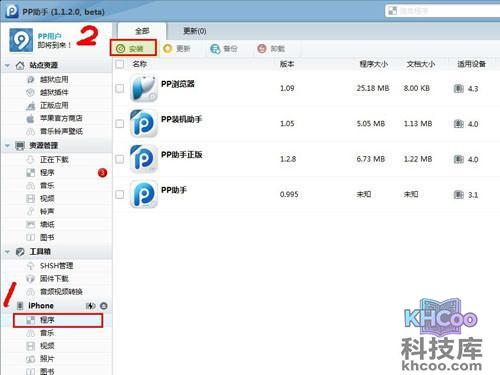Click the 卸载 uninstall toolbar icon

pos(262,49)
